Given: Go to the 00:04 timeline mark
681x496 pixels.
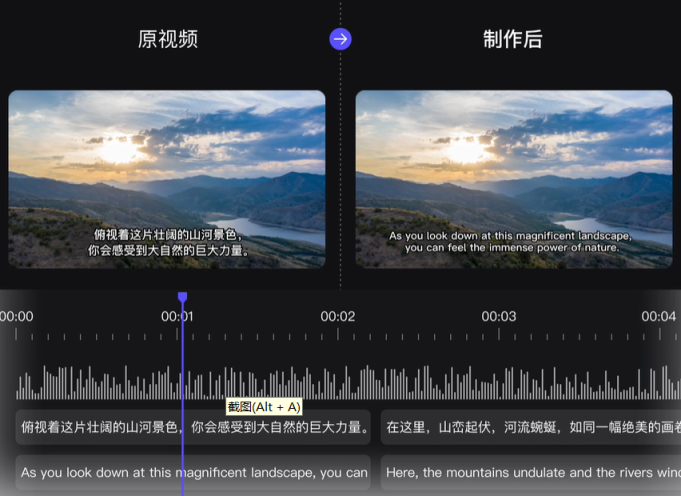Looking at the screenshot, I should [658, 317].
